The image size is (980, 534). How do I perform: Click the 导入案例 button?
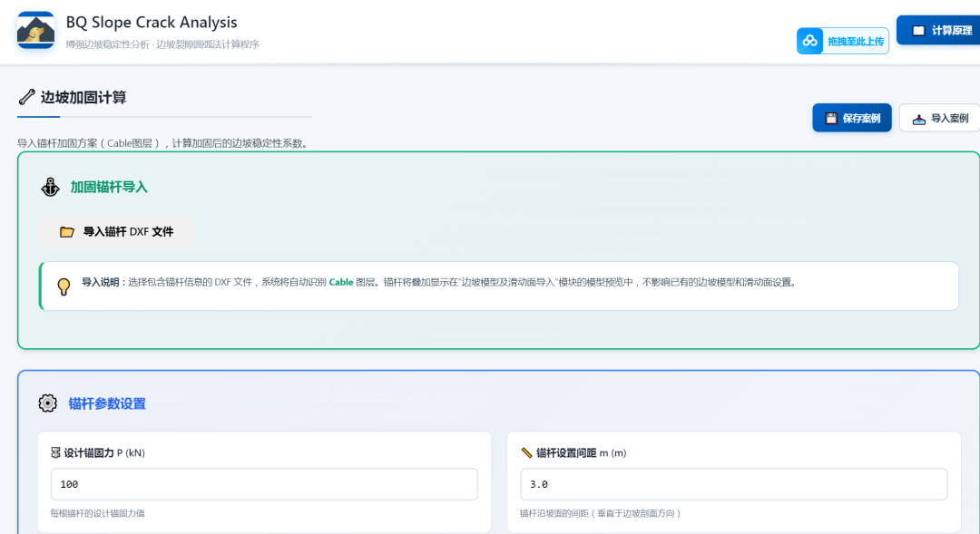[x=939, y=118]
